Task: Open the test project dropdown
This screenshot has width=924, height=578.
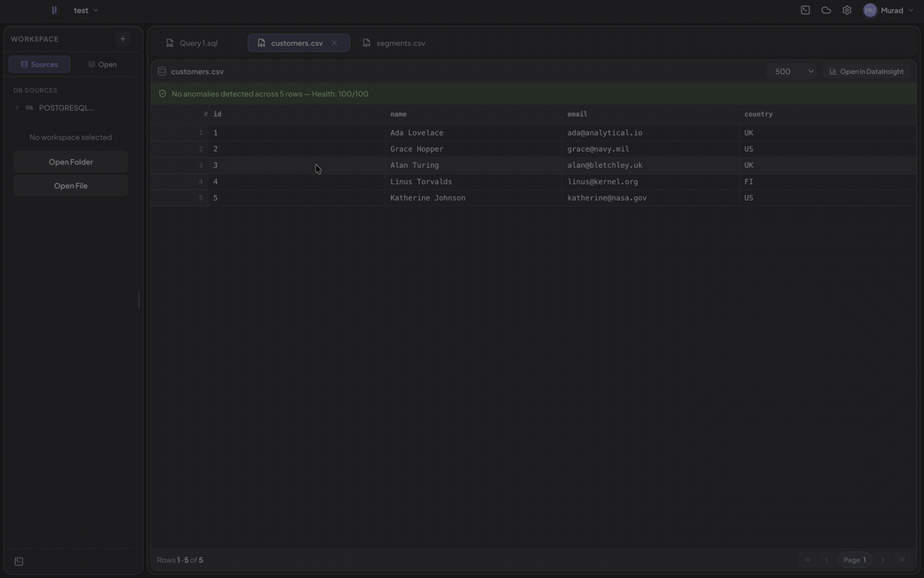Action: tap(86, 10)
